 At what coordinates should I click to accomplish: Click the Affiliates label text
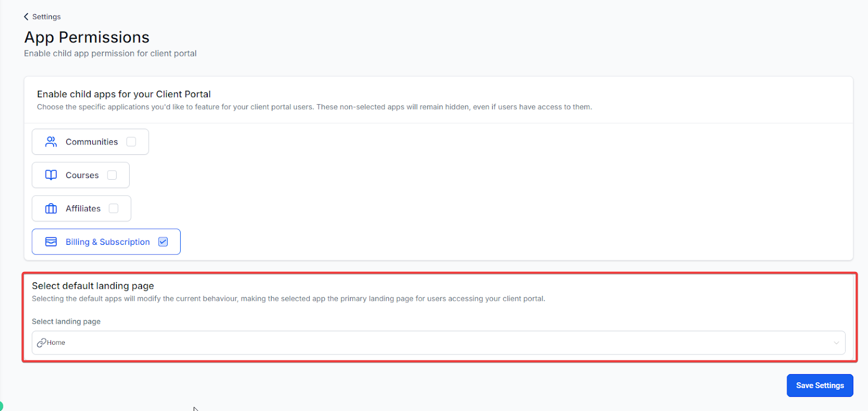pyautogui.click(x=83, y=208)
